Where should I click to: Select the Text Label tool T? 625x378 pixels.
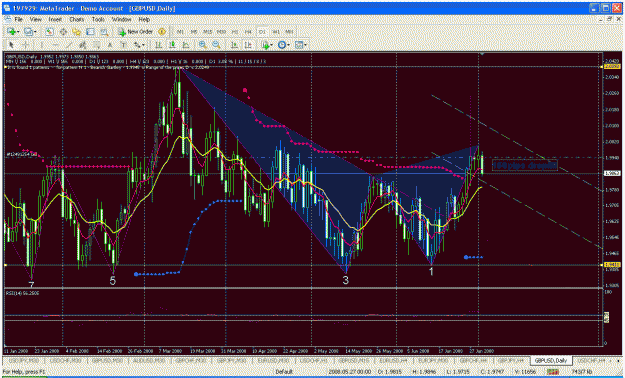point(124,45)
